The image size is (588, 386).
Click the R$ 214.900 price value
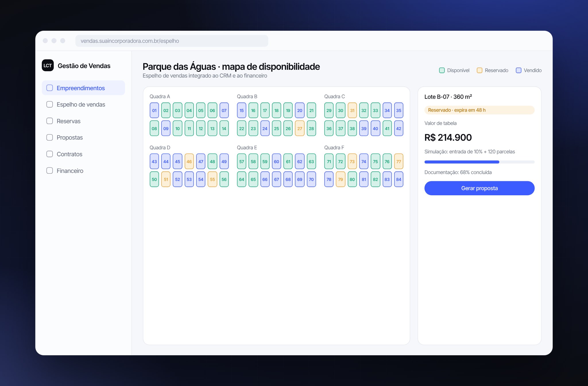(448, 138)
